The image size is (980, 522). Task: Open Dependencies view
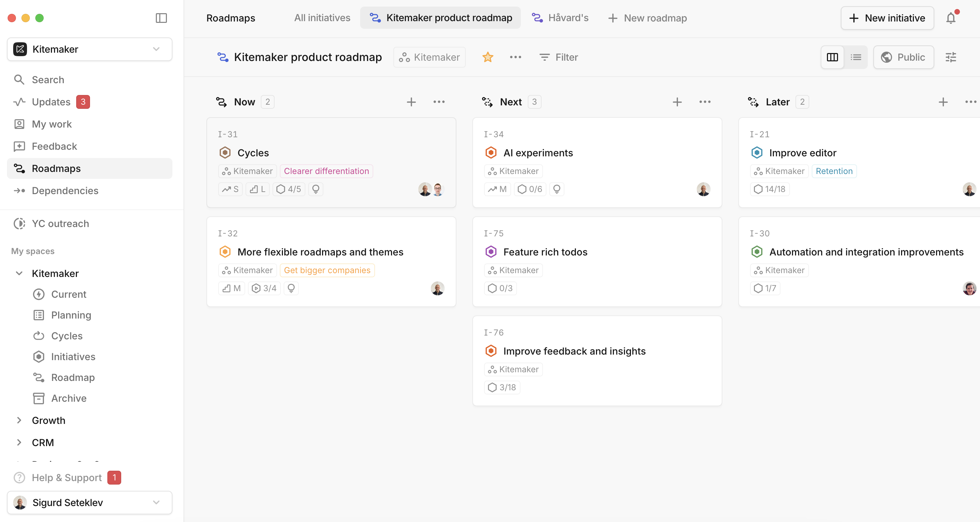tap(89, 190)
